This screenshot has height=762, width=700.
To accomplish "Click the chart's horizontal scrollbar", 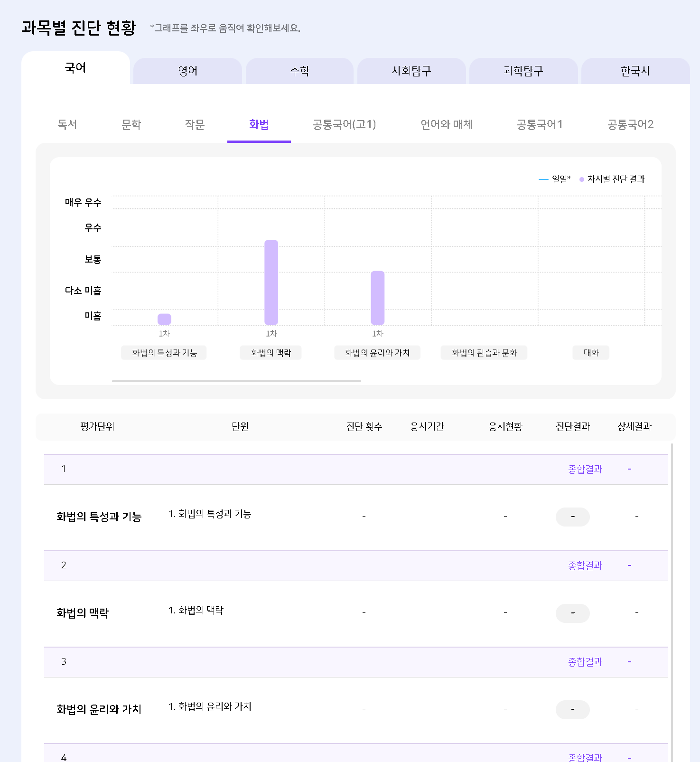I will [x=236, y=381].
